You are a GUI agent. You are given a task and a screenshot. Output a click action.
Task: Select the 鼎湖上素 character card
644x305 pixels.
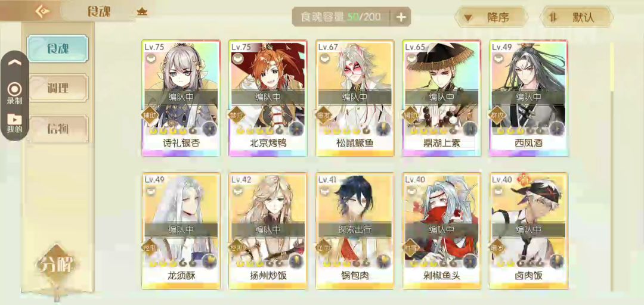pos(441,98)
